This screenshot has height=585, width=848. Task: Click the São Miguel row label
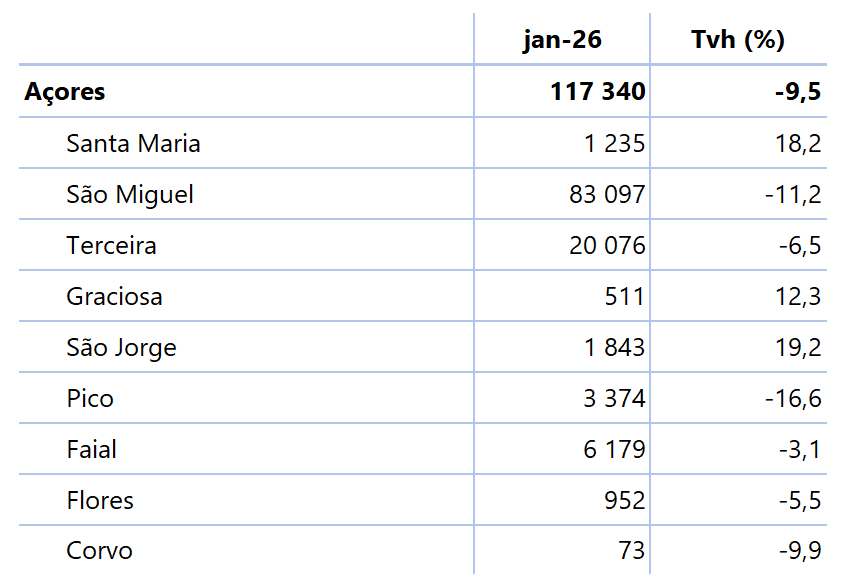[x=130, y=195]
